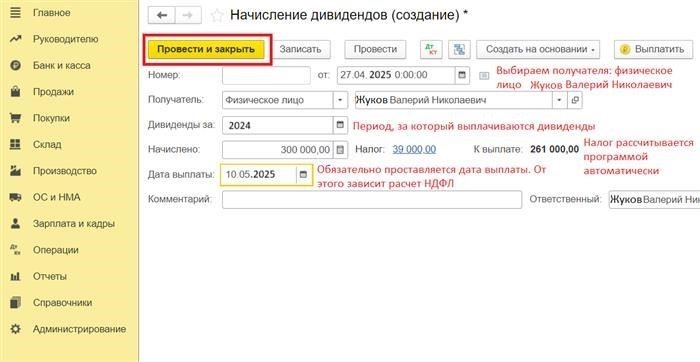The height and width of the screenshot is (362, 700).
Task: Expand the recipient name dropdown list
Action: tap(560, 100)
